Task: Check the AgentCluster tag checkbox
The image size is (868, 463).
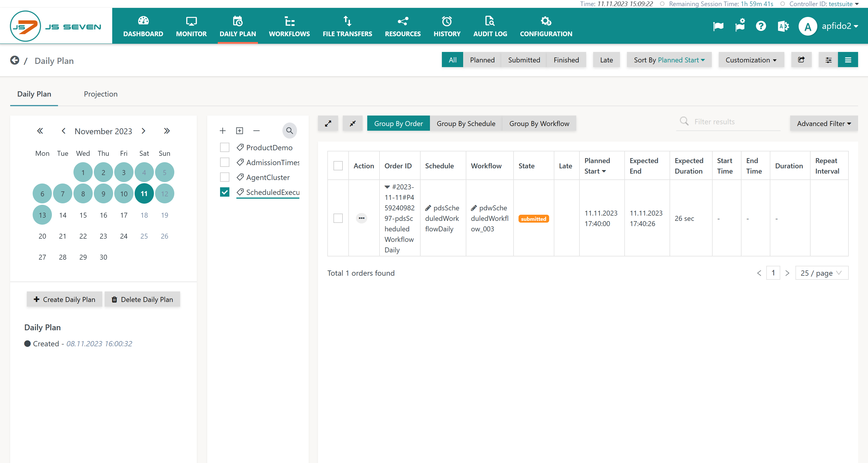Action: click(224, 177)
